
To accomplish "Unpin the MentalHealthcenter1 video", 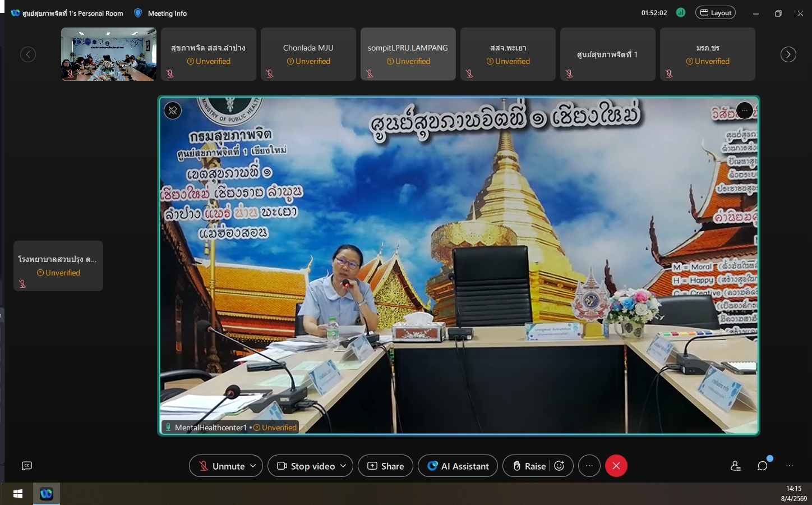I will tap(173, 111).
